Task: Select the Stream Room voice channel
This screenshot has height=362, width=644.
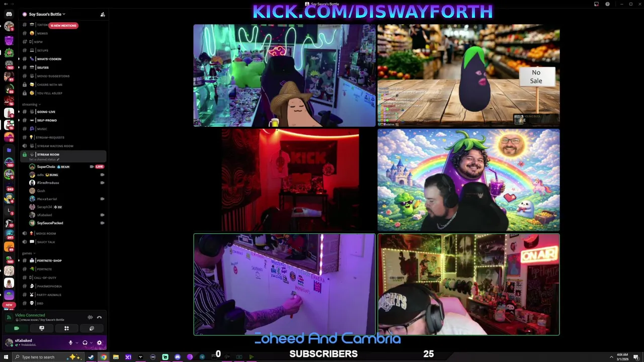Action: click(x=63, y=156)
